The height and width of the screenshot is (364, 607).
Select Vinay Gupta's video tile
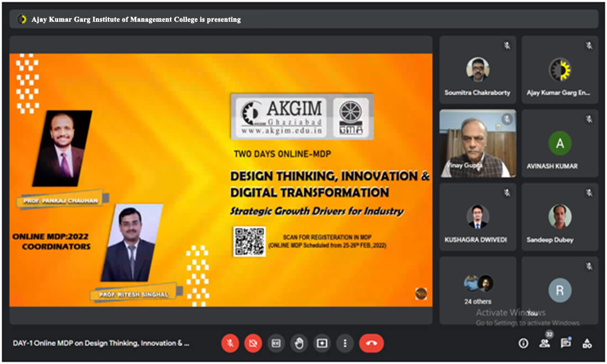pos(478,143)
